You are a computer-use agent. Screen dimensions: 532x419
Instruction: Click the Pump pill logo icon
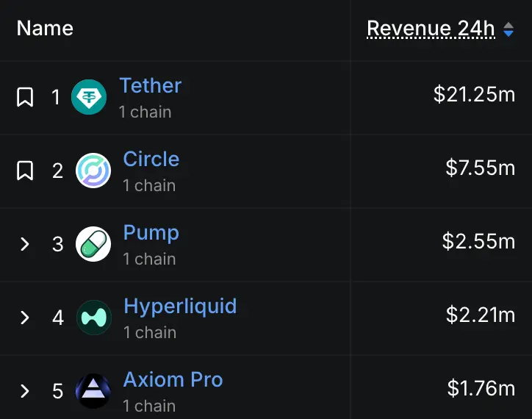click(93, 244)
